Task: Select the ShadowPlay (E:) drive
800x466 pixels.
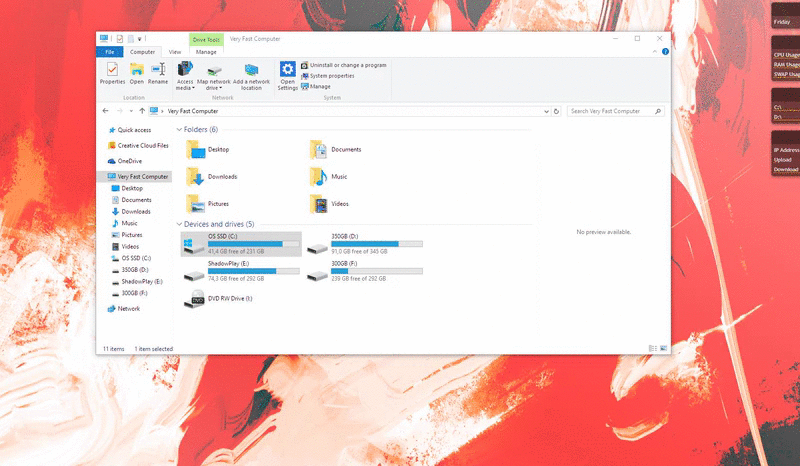Action: [x=241, y=271]
